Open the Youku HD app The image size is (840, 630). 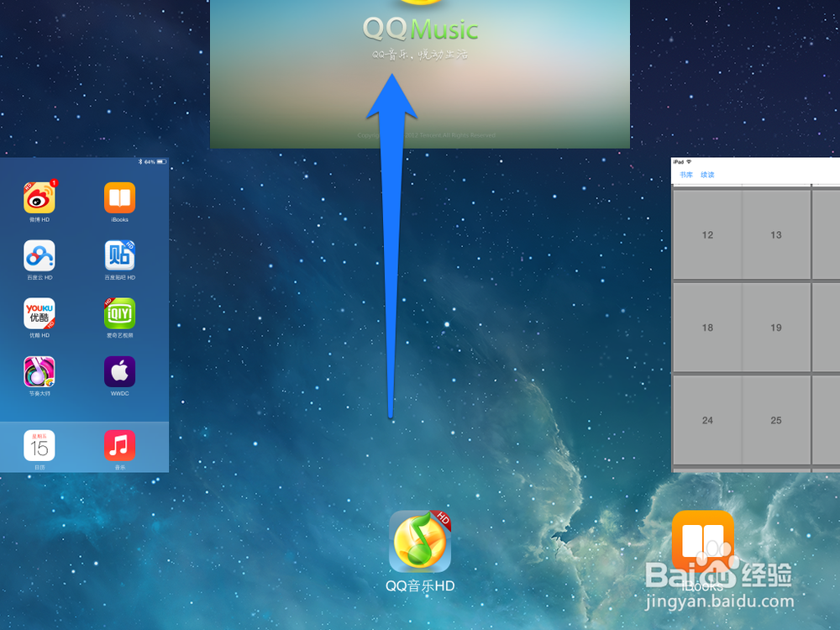tap(39, 313)
